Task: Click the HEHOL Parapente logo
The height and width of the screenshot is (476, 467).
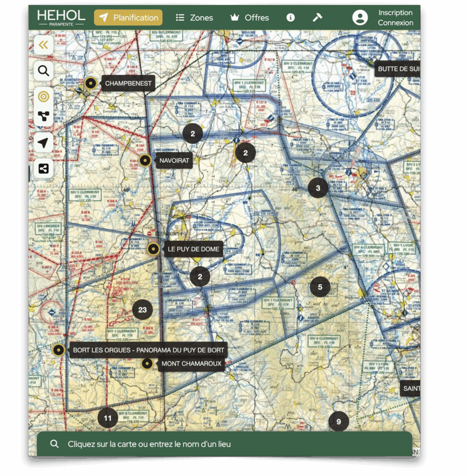Action: point(61,17)
